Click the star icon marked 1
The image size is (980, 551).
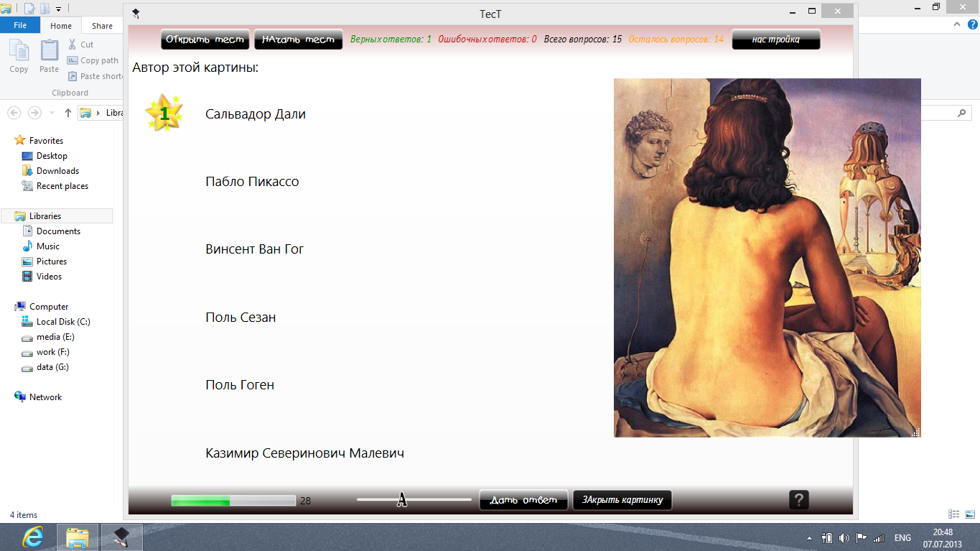pos(164,113)
